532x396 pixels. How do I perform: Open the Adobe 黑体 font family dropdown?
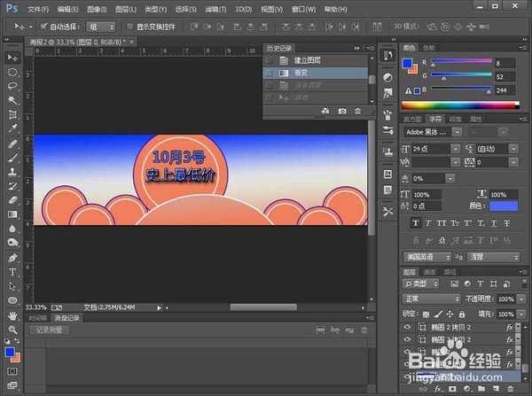pyautogui.click(x=430, y=130)
